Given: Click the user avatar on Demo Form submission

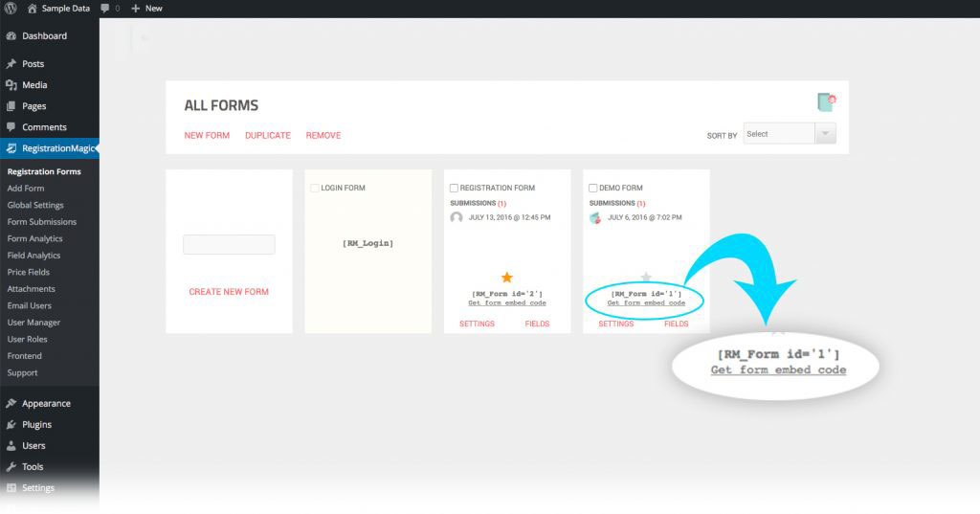Looking at the screenshot, I should (x=595, y=217).
